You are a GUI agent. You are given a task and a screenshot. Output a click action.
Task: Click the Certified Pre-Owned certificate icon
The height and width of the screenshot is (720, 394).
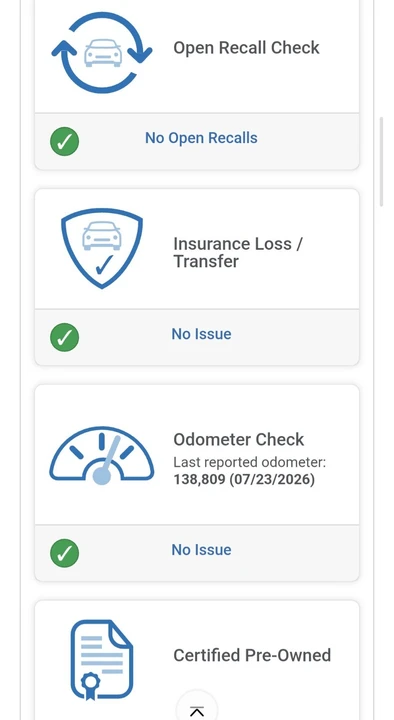click(101, 660)
